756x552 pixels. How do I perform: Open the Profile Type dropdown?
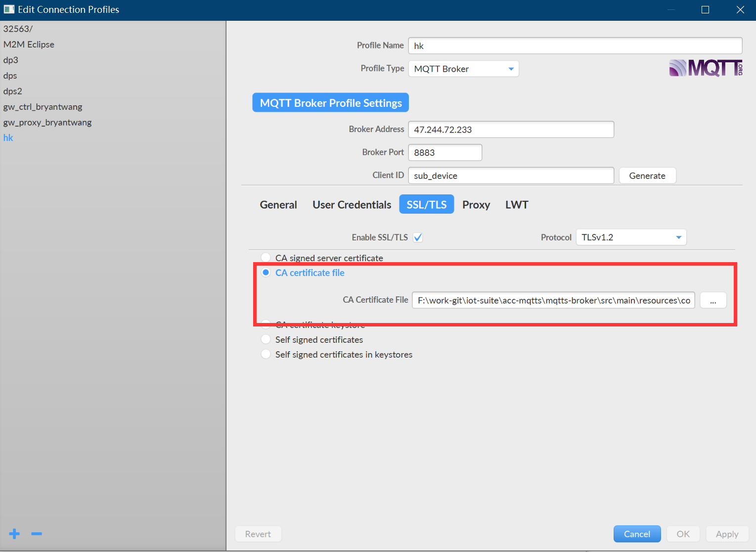click(x=463, y=69)
